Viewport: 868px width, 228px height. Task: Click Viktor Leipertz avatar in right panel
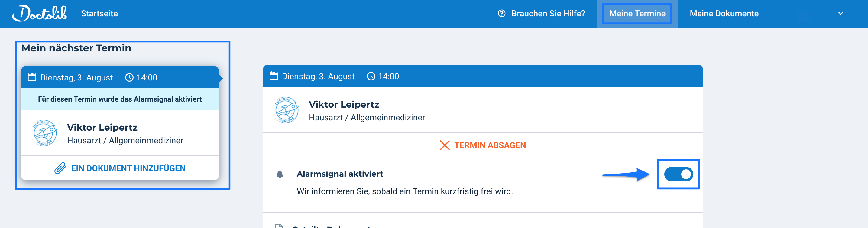coord(287,110)
